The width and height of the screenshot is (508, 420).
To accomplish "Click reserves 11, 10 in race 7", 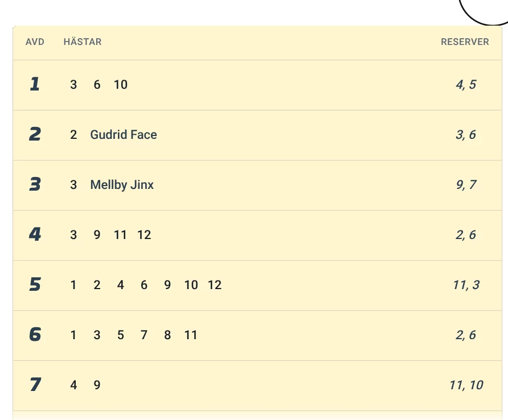I will pos(466,385).
